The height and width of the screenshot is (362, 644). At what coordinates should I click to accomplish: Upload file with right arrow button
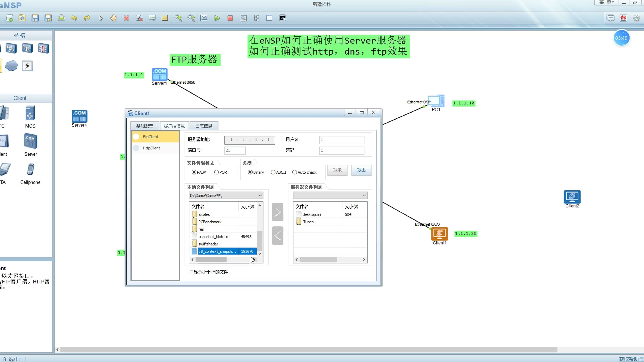coord(278,212)
